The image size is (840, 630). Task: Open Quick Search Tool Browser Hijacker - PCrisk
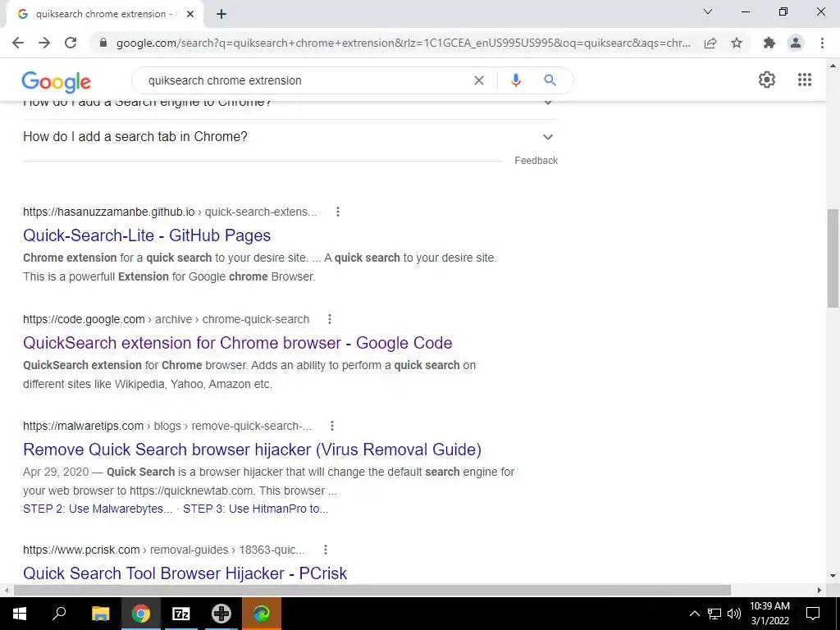(x=185, y=573)
